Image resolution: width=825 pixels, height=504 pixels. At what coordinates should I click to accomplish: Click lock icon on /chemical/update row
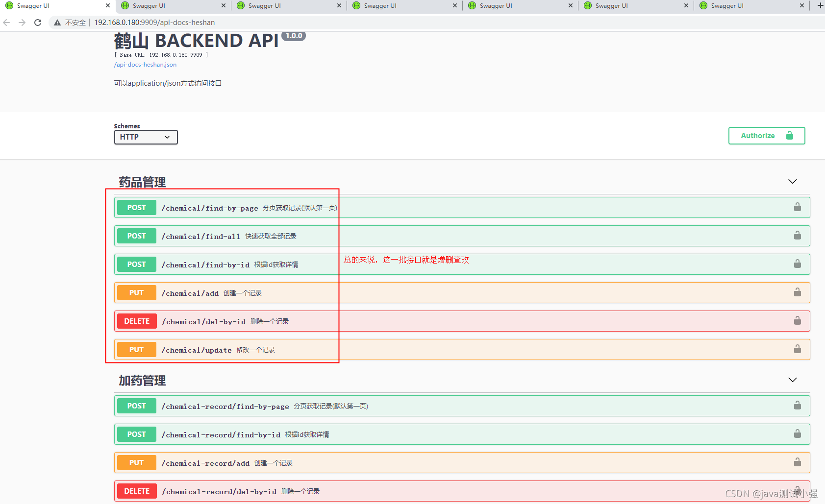click(798, 349)
